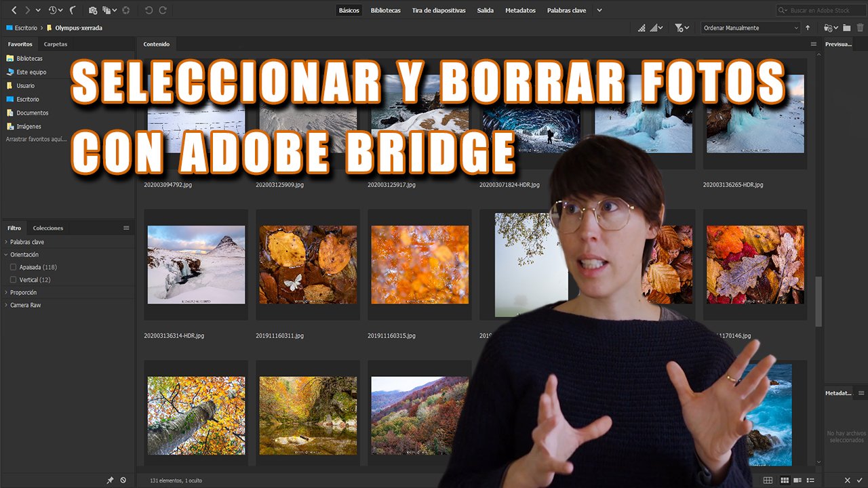868x488 pixels.
Task: Select thumbnail 202003136314-HDR.jpg
Action: point(196,264)
